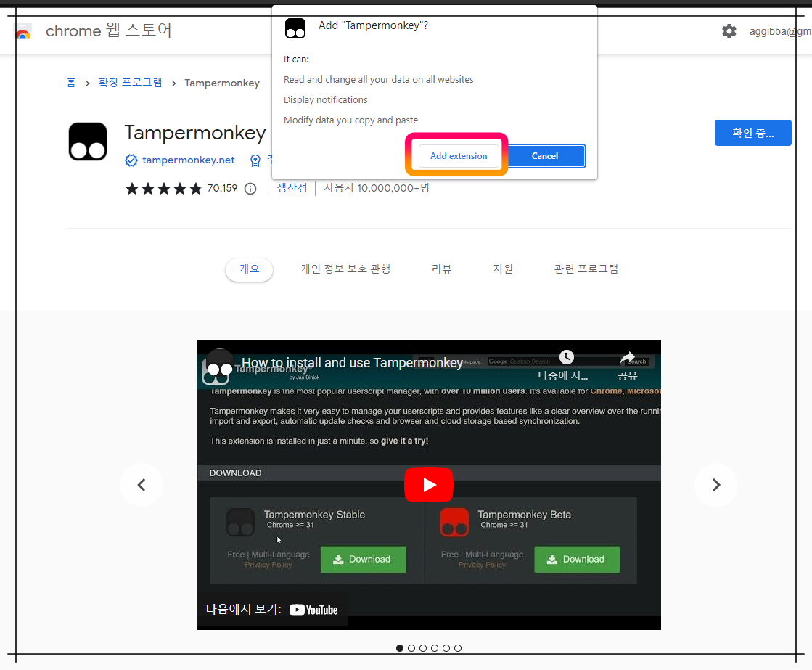Select the first carousel dot

[400, 648]
